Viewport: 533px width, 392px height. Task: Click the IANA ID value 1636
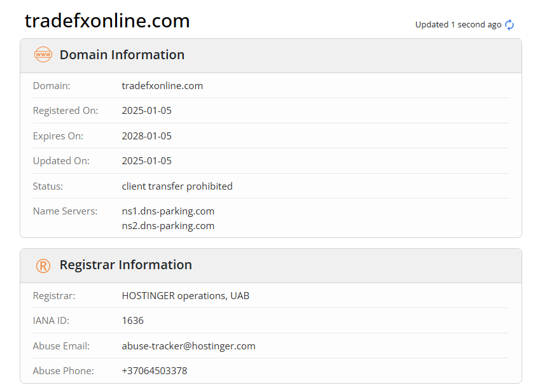[133, 321]
